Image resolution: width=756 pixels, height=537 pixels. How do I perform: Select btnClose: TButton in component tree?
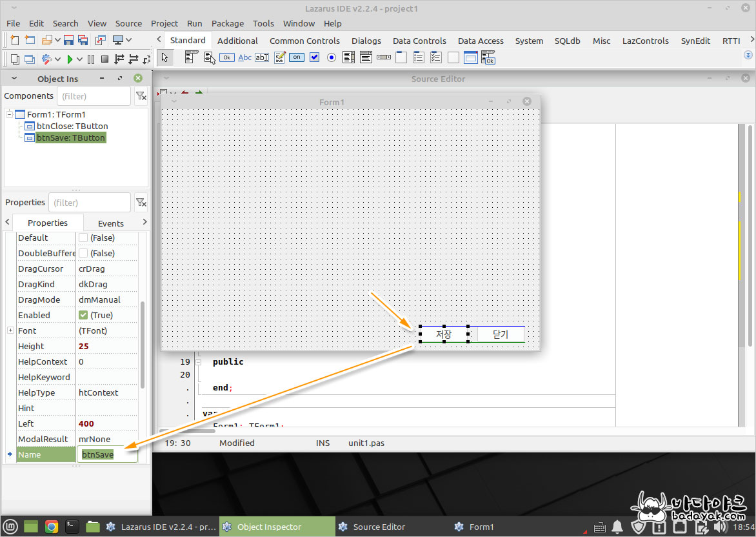coord(72,126)
